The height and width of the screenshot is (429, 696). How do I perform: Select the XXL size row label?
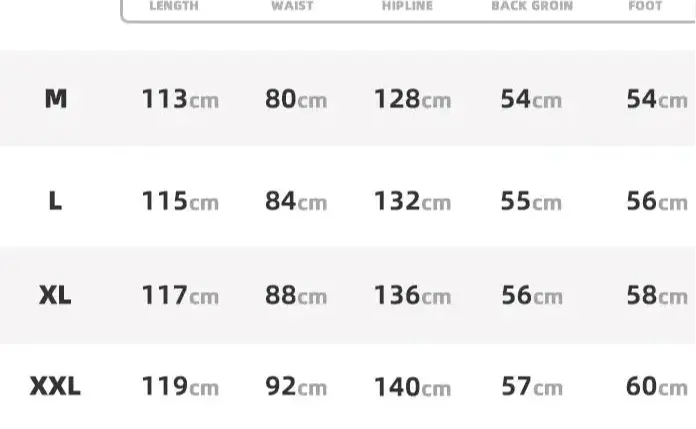tap(55, 386)
